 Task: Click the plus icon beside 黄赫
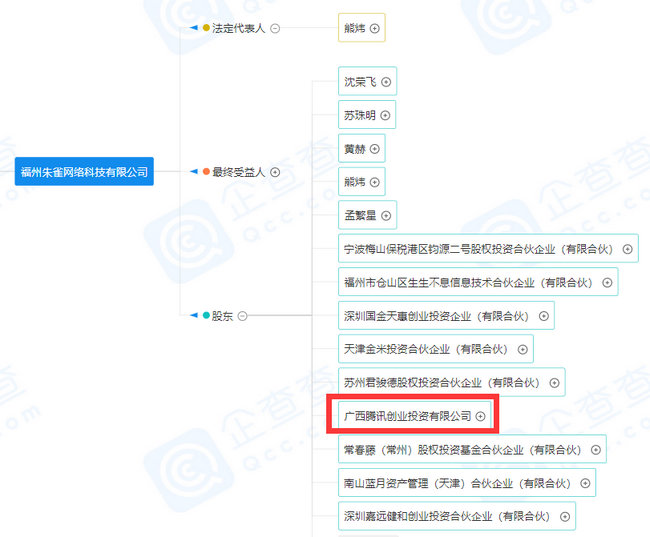pyautogui.click(x=375, y=149)
